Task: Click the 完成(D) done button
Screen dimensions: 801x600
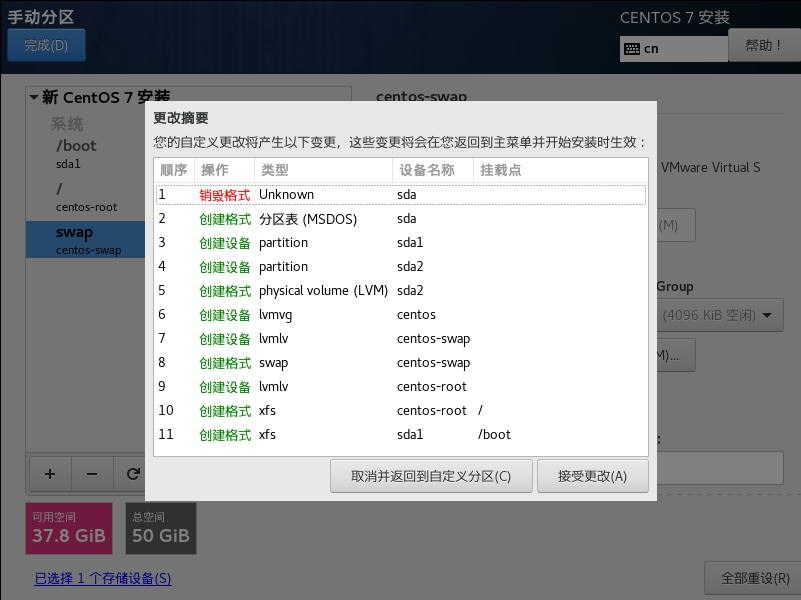Action: (x=46, y=45)
